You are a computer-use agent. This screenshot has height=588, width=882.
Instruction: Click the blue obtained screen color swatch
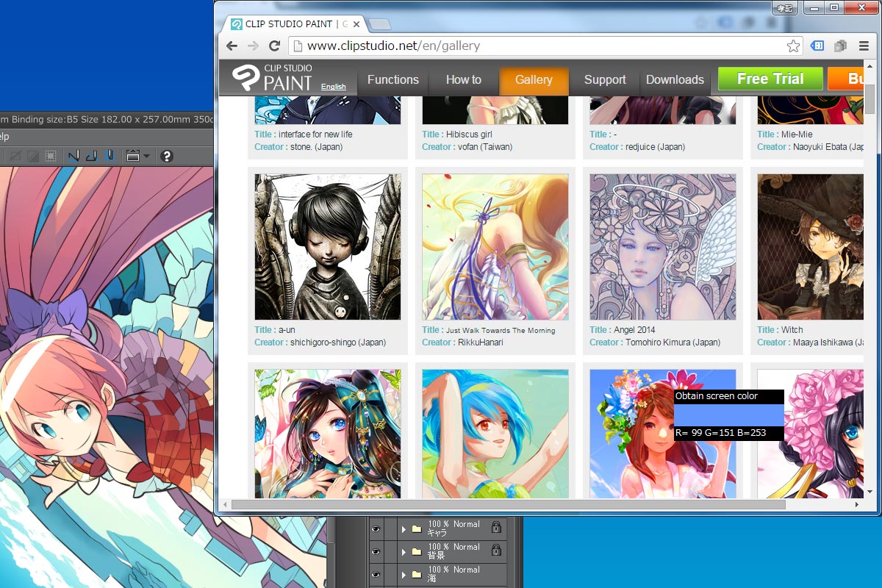(728, 415)
